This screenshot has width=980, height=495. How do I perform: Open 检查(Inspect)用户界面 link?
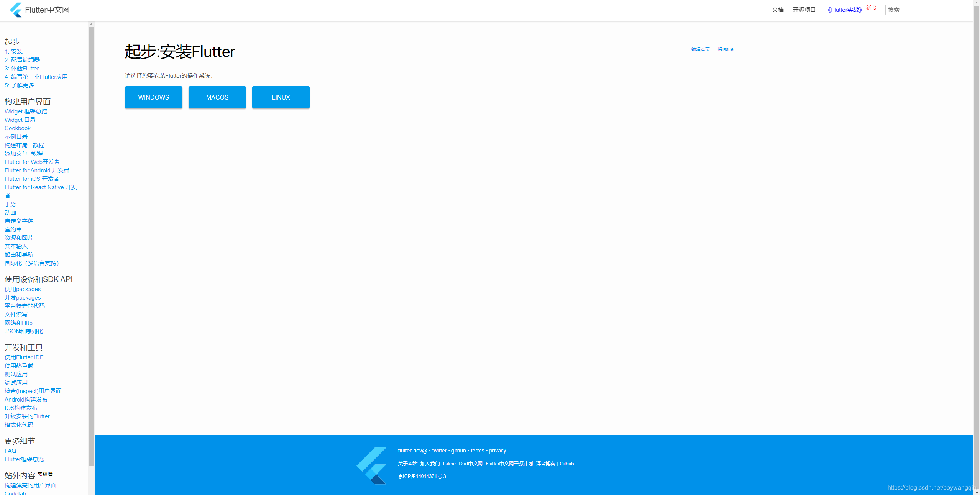pyautogui.click(x=33, y=391)
